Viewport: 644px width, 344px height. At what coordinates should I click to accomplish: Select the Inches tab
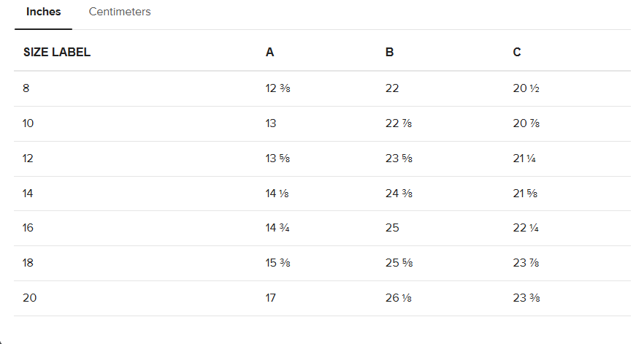point(44,12)
